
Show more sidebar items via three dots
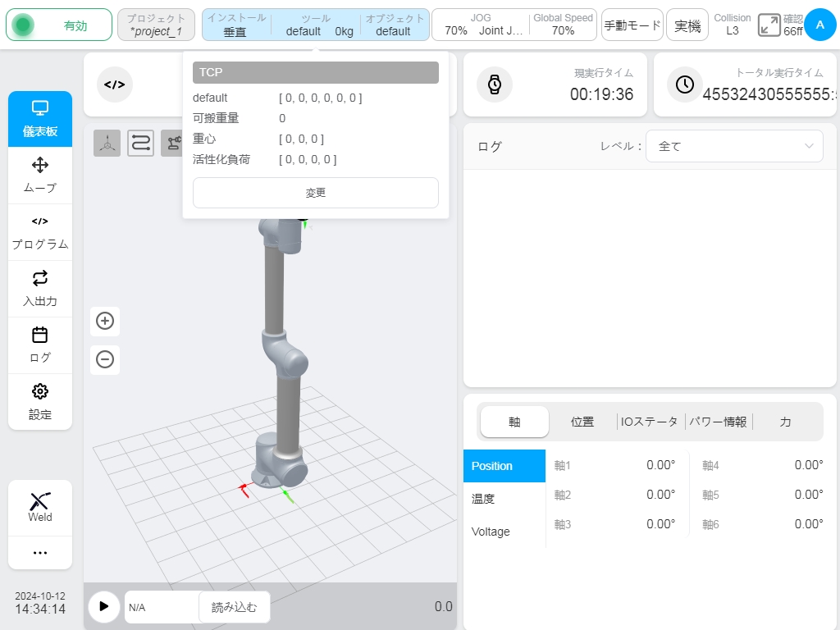coord(40,552)
